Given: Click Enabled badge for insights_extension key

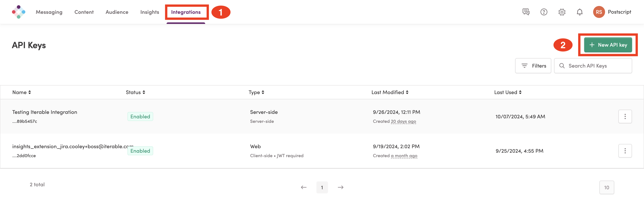Looking at the screenshot, I should tap(140, 151).
